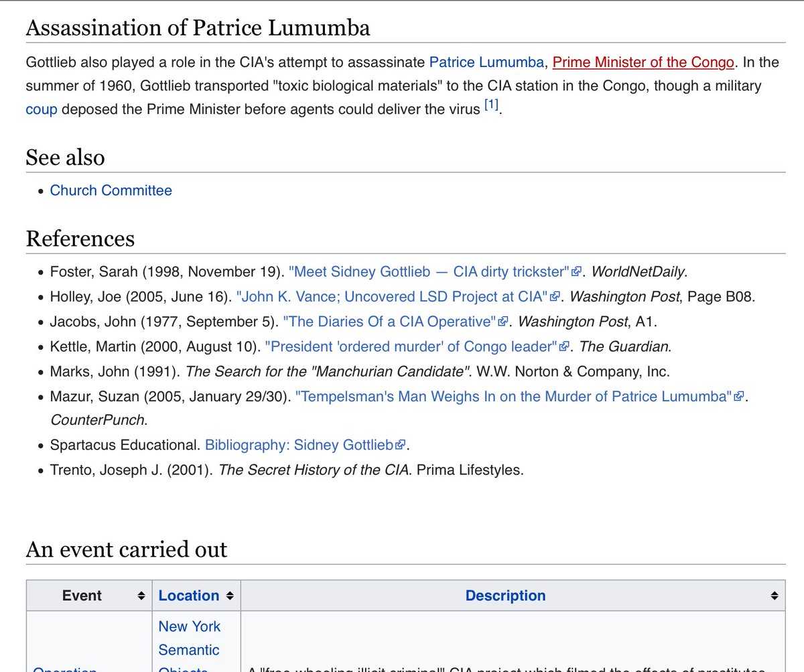The image size is (804, 672).
Task: Open Semantic location link in table
Action: (189, 650)
